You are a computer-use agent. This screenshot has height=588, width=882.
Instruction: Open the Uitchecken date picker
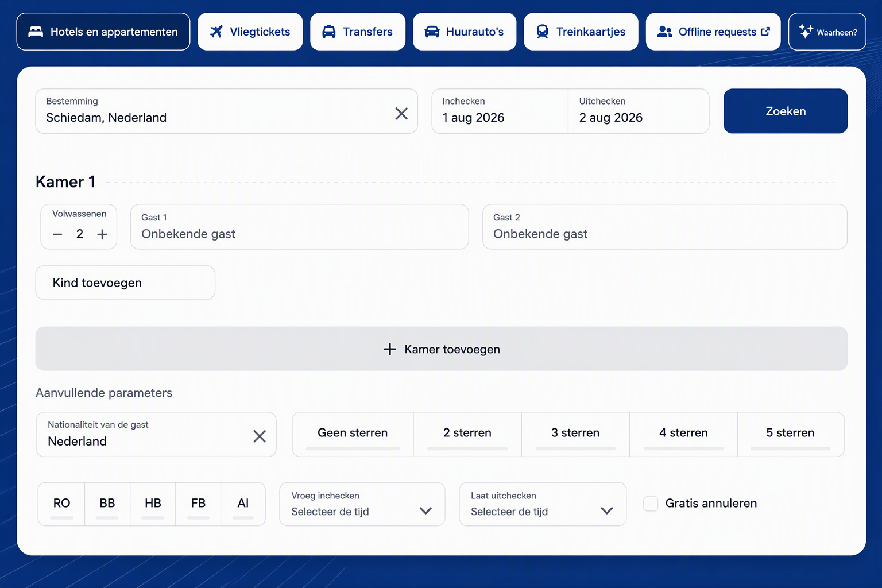(639, 111)
